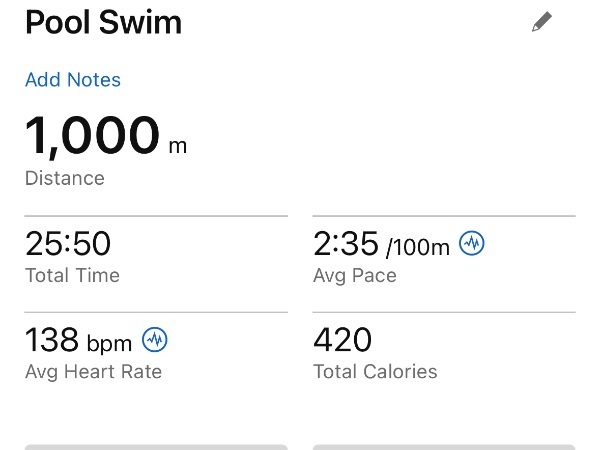Tap the 138 heart rate value
Screen dimensions: 600x450
pos(53,340)
